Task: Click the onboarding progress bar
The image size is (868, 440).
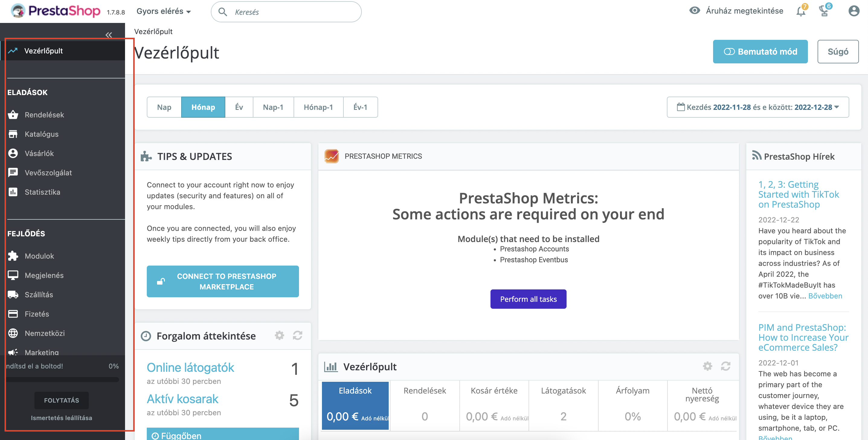Action: 62,379
